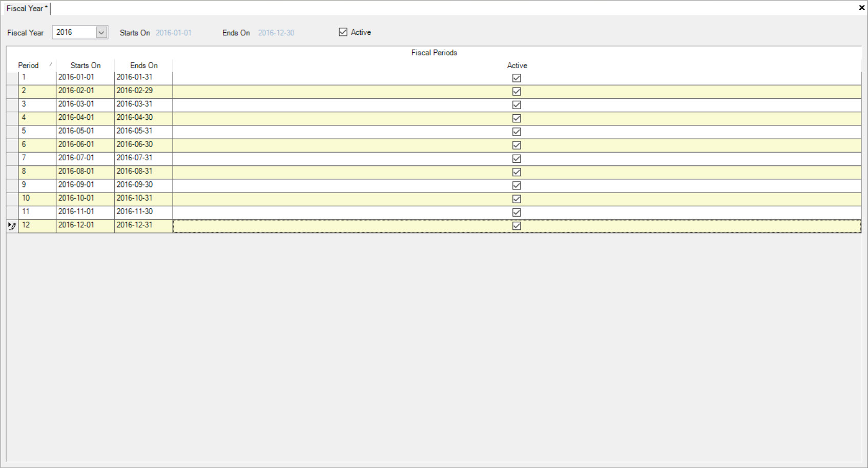Toggle Active checkbox for period 6
The width and height of the screenshot is (868, 468).
pos(516,145)
